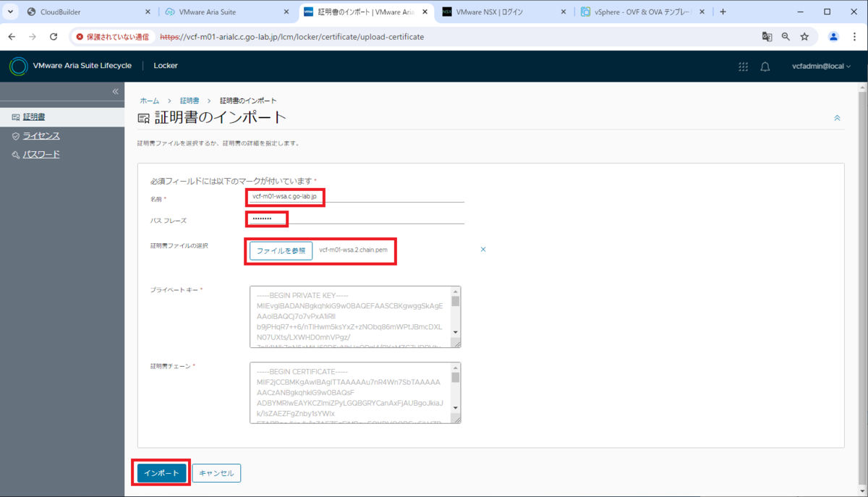Image resolution: width=868 pixels, height=497 pixels.
Task: Click certificate chain scrollbar down arrow
Action: [x=456, y=409]
